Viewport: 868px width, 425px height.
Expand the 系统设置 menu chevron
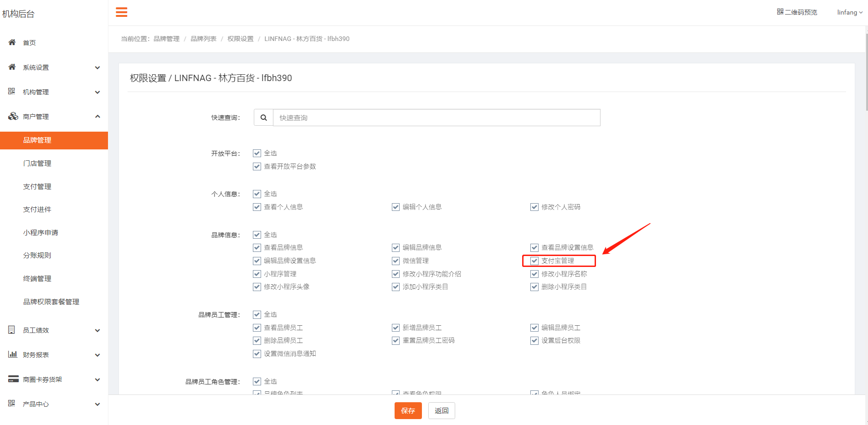coord(98,67)
